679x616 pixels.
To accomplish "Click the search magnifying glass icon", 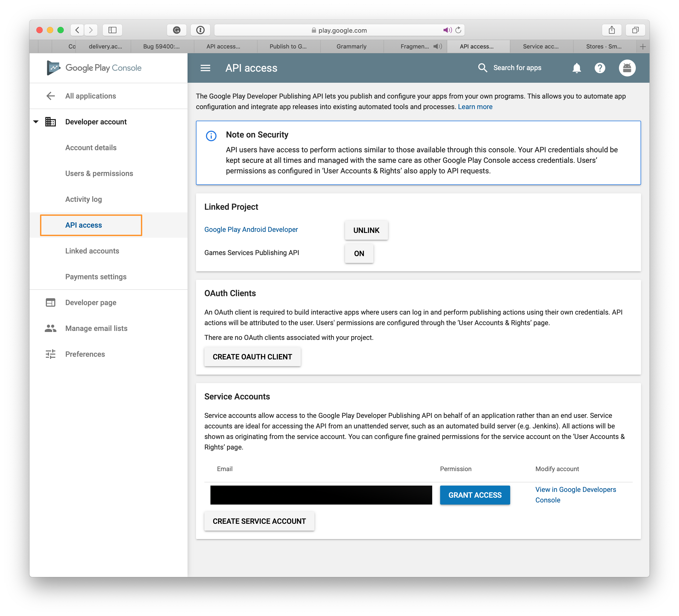I will pyautogui.click(x=482, y=67).
